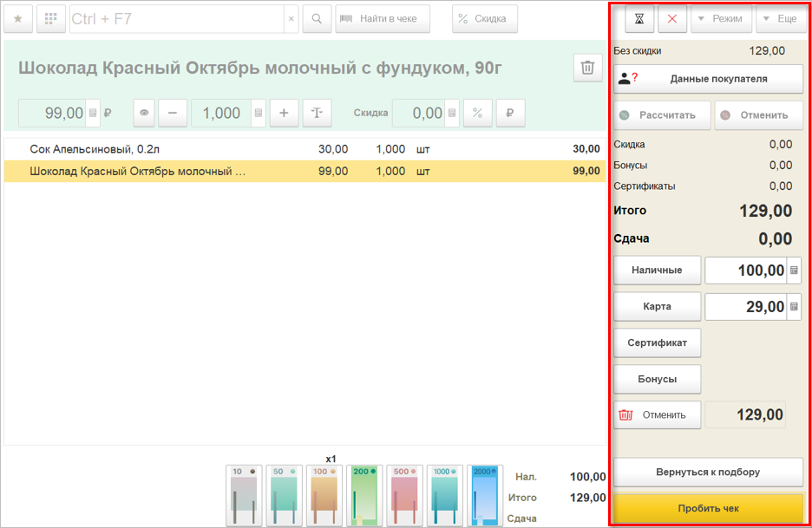The width and height of the screenshot is (812, 528).
Task: Expand the Режим dropdown
Action: click(x=721, y=18)
